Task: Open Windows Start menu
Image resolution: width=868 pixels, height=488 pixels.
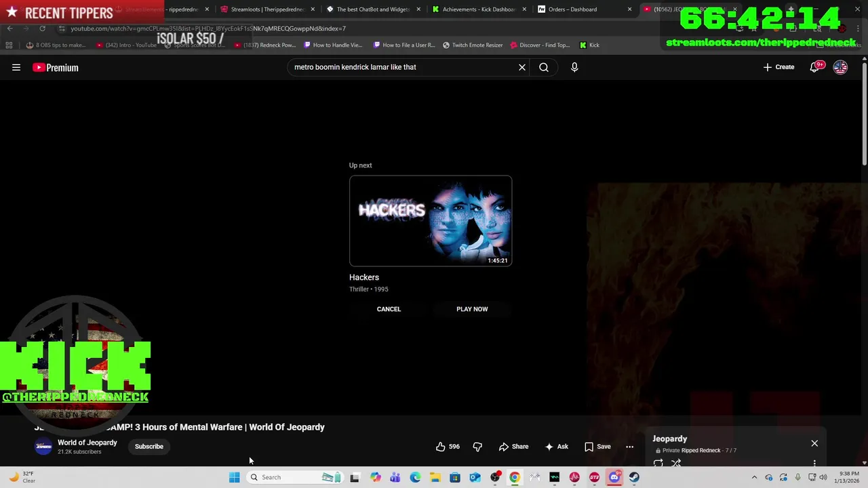Action: tap(234, 477)
